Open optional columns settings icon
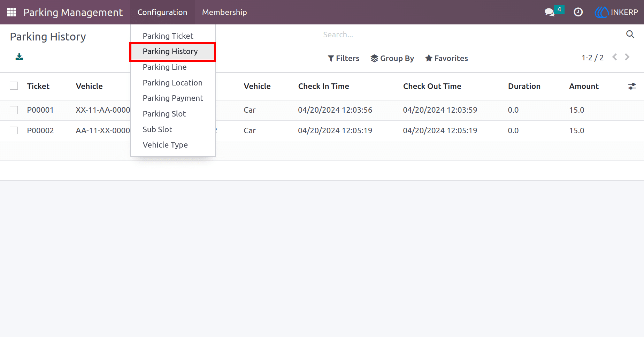Viewport: 644px width, 337px height. 632,86
